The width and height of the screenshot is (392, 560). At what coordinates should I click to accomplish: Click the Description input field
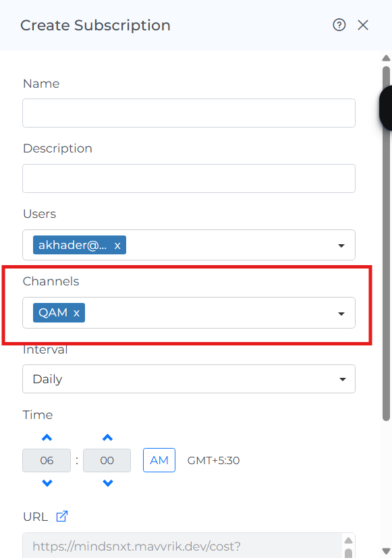[x=188, y=178]
